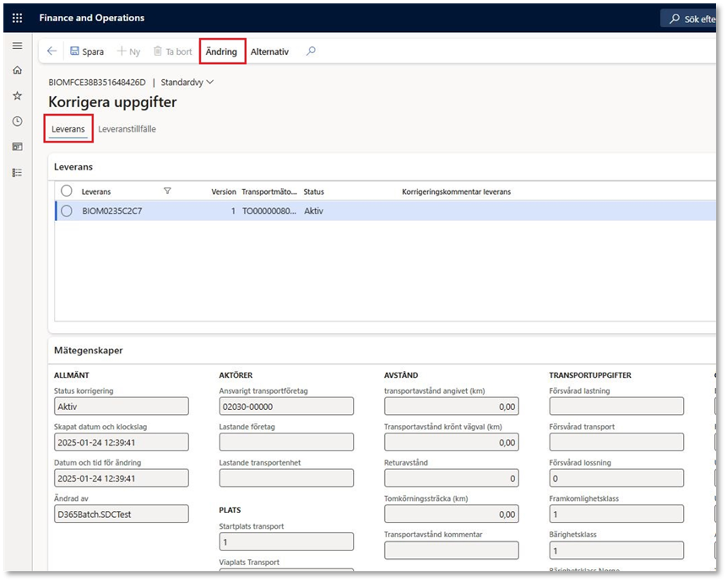This screenshot has height=583, width=728.
Task: Click transportavstånd angivet (km) field
Action: pos(452,407)
